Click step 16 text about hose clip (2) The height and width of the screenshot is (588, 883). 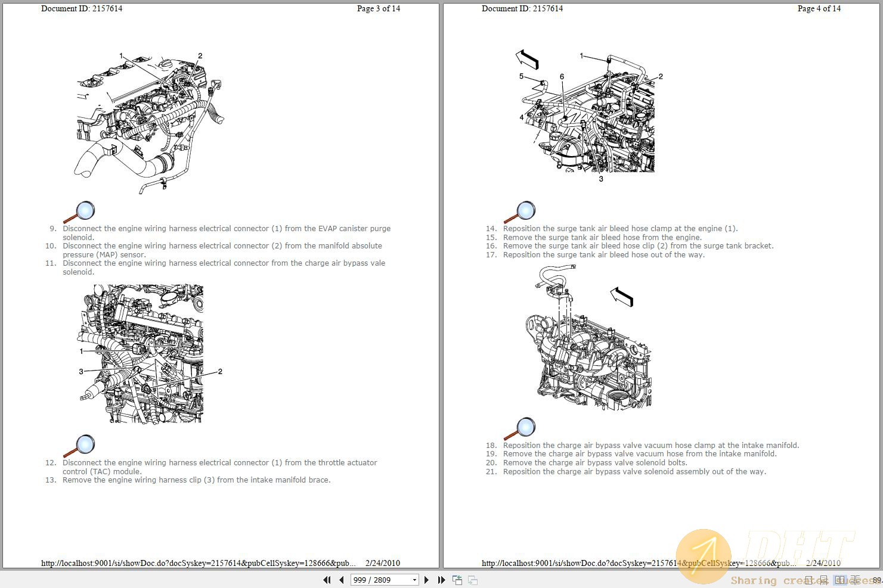coord(638,246)
